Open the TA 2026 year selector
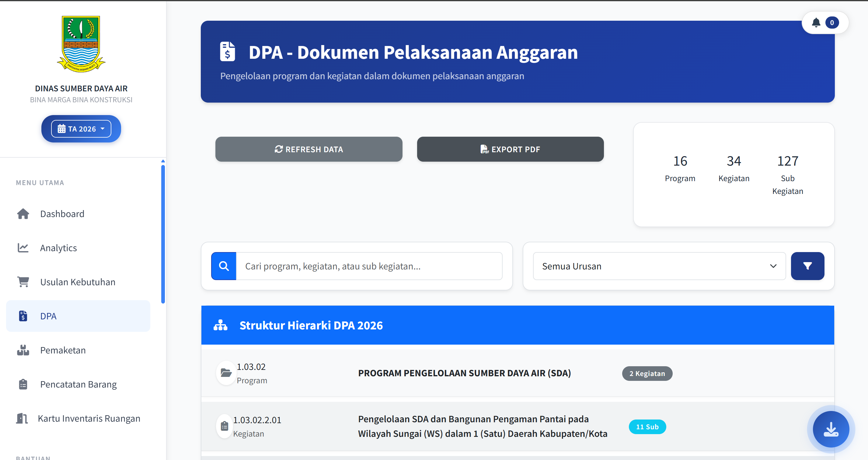 [81, 128]
